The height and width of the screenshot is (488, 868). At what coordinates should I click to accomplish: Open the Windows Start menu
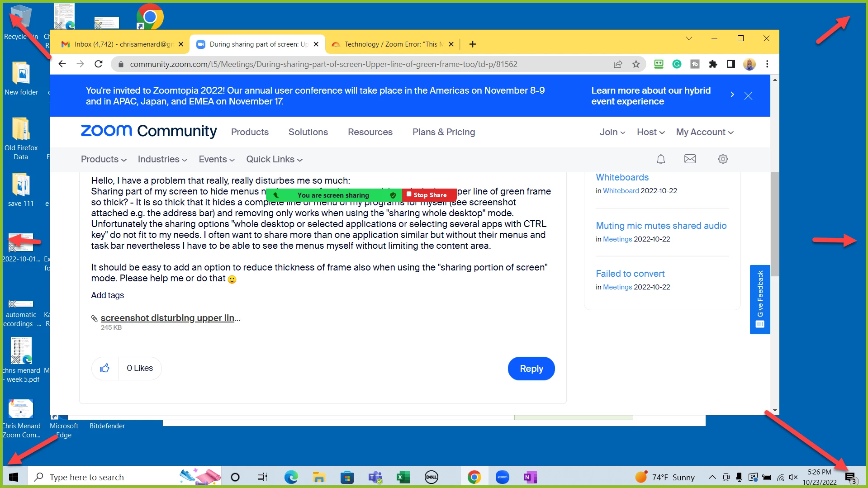point(14,477)
